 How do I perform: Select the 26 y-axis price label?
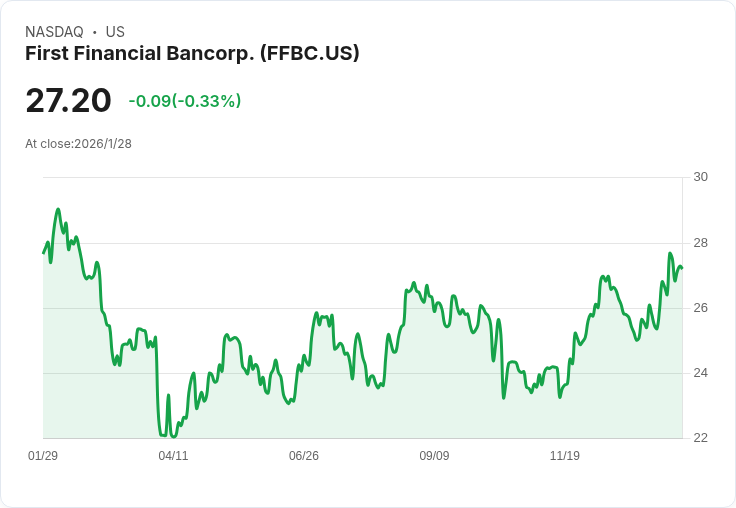tap(700, 308)
